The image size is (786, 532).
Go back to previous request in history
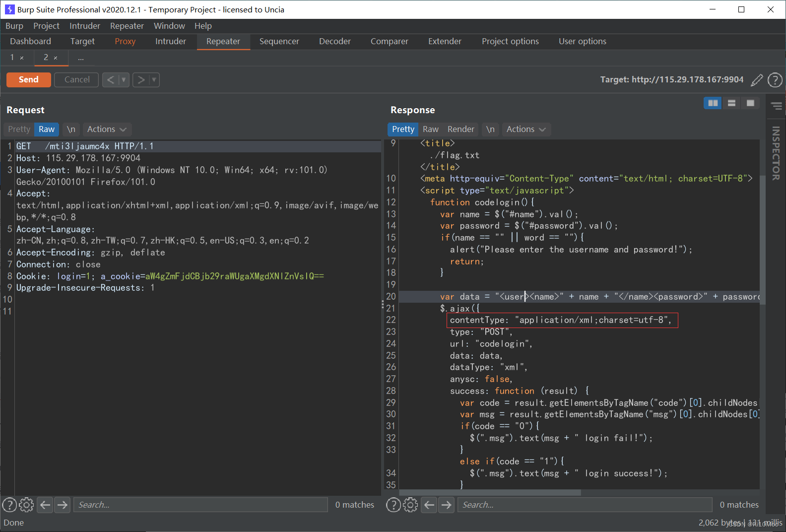[x=111, y=79]
